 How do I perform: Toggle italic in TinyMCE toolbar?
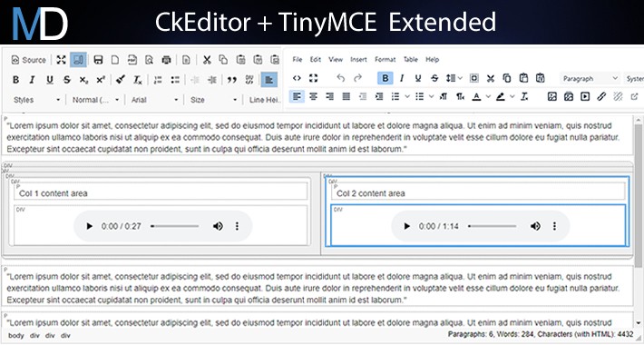click(402, 78)
